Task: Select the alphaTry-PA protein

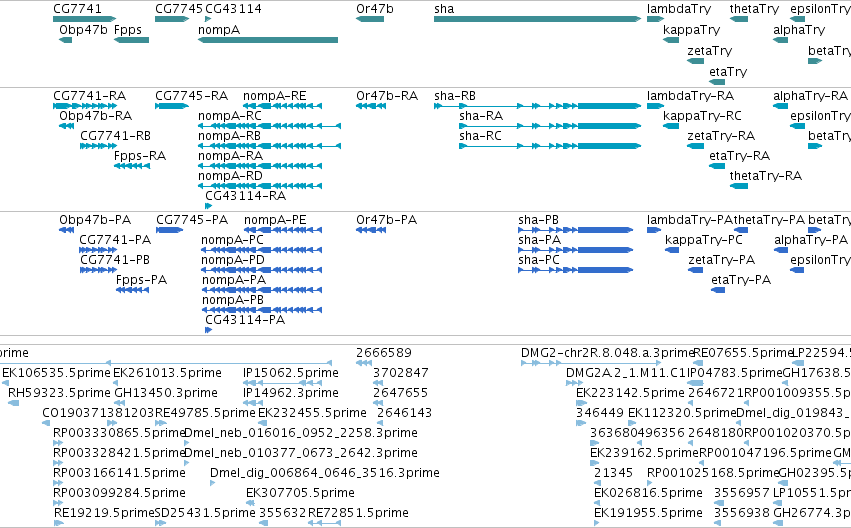Action: [781, 250]
